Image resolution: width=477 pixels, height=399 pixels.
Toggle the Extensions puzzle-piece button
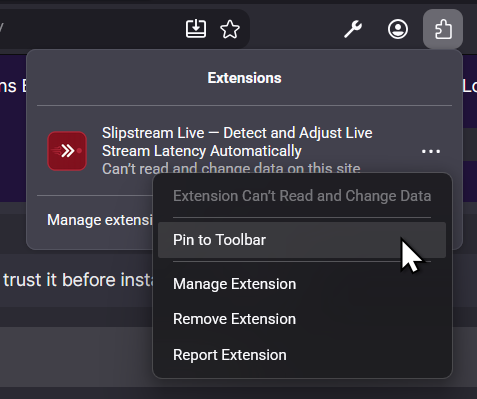[443, 29]
